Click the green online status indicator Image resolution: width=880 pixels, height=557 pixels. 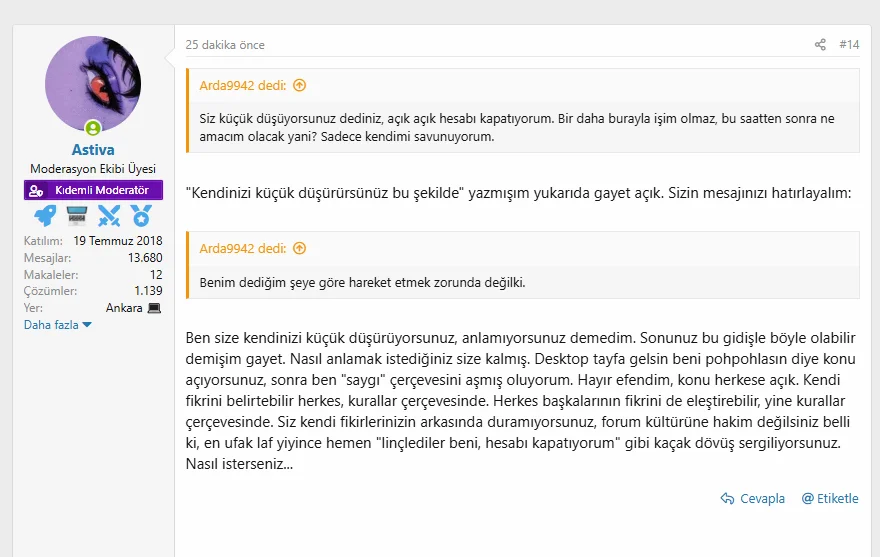coord(93,128)
